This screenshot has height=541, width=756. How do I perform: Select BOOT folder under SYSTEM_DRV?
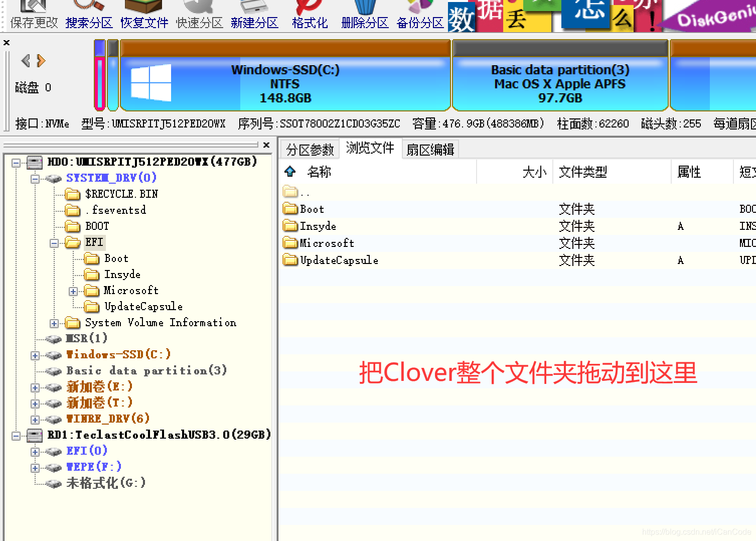[97, 226]
